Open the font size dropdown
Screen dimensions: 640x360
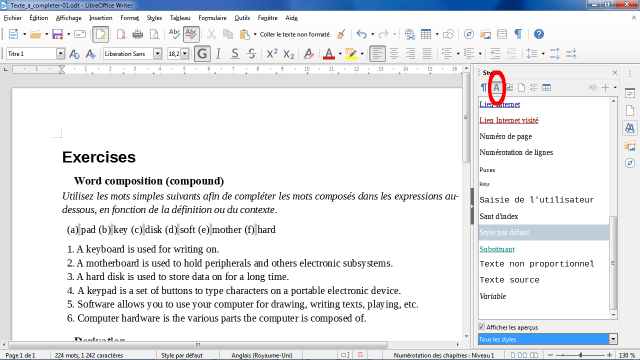click(x=185, y=54)
